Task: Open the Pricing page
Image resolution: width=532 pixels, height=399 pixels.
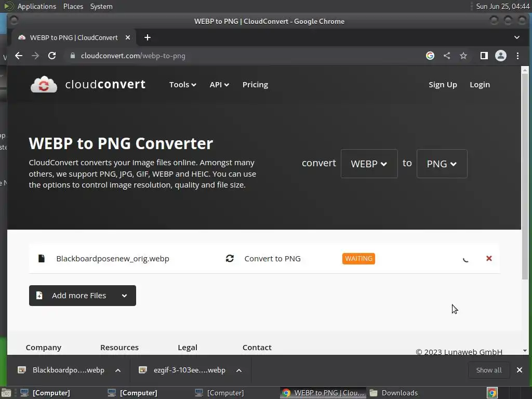Action: pyautogui.click(x=255, y=85)
